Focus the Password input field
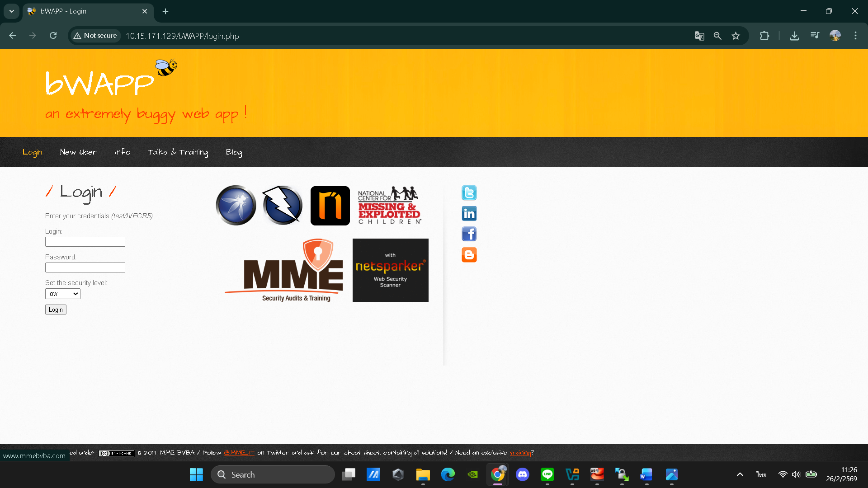 [x=85, y=267]
